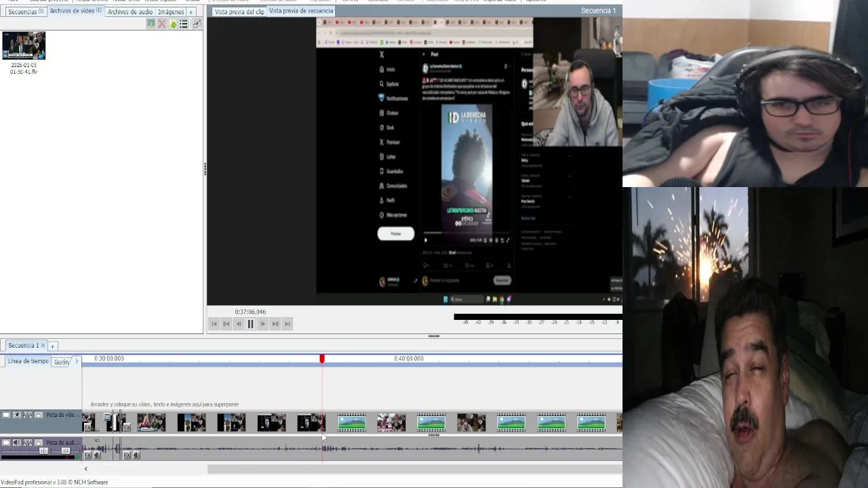Click the Pista de video track label
The width and height of the screenshot is (868, 488).
(63, 415)
